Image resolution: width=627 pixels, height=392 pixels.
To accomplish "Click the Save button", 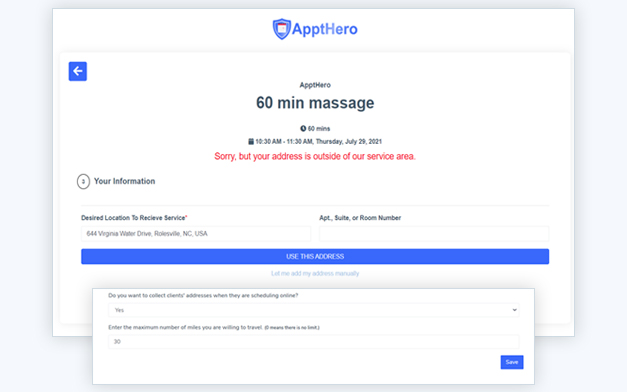I will (512, 362).
